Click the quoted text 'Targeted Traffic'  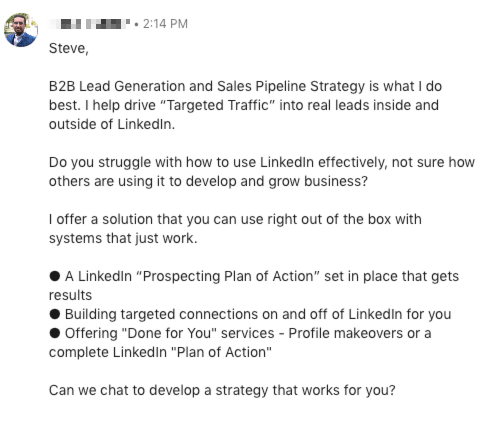tap(217, 105)
